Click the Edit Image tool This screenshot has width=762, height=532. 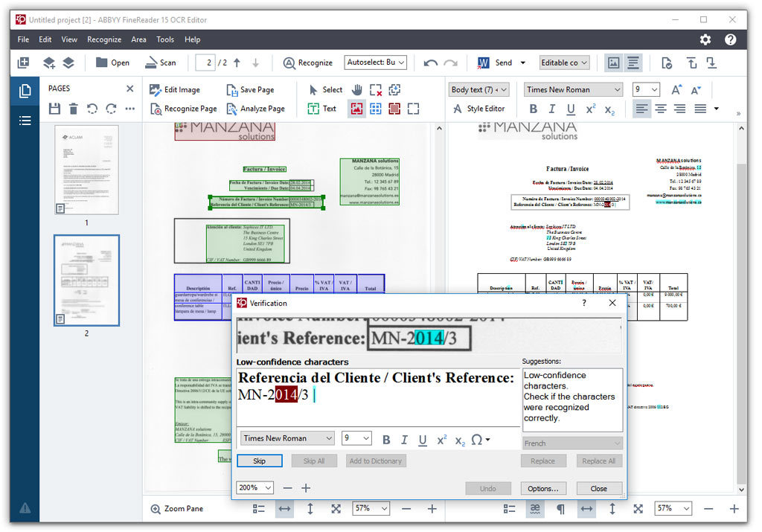point(174,90)
